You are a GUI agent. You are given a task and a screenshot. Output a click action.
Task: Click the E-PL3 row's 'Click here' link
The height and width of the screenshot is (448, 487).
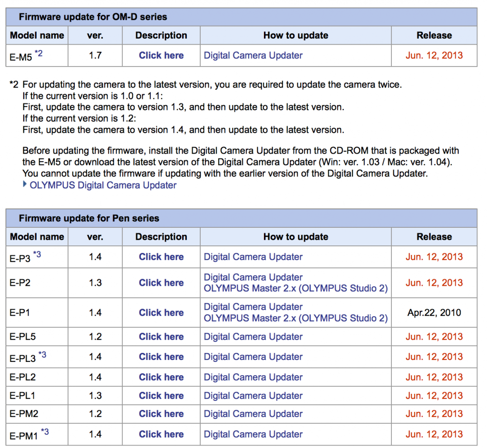coord(161,357)
